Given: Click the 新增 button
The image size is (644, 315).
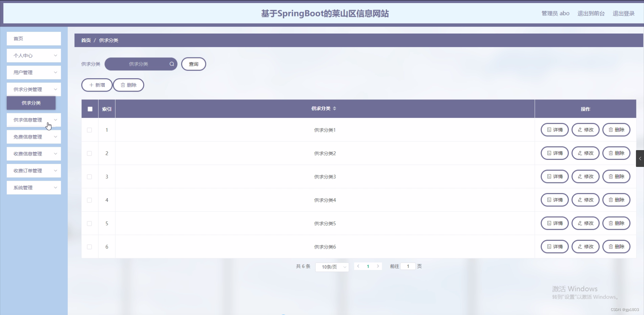Looking at the screenshot, I should (97, 85).
